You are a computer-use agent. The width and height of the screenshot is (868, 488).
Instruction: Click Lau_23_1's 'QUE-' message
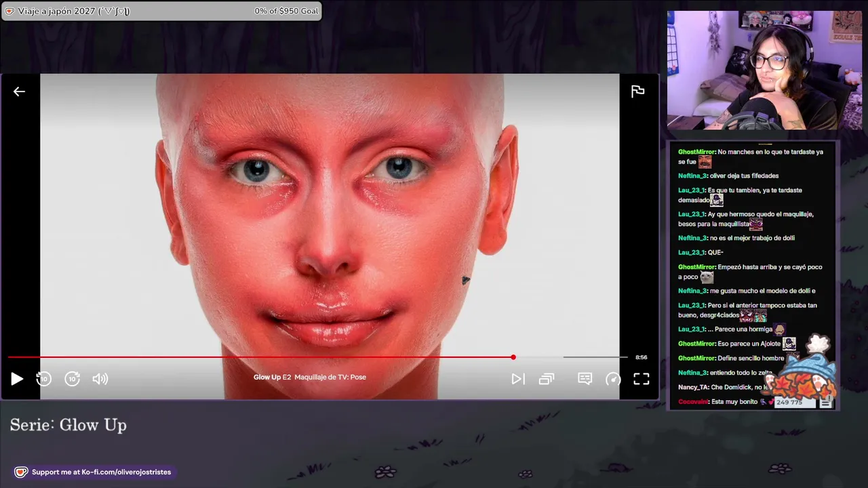click(x=701, y=252)
